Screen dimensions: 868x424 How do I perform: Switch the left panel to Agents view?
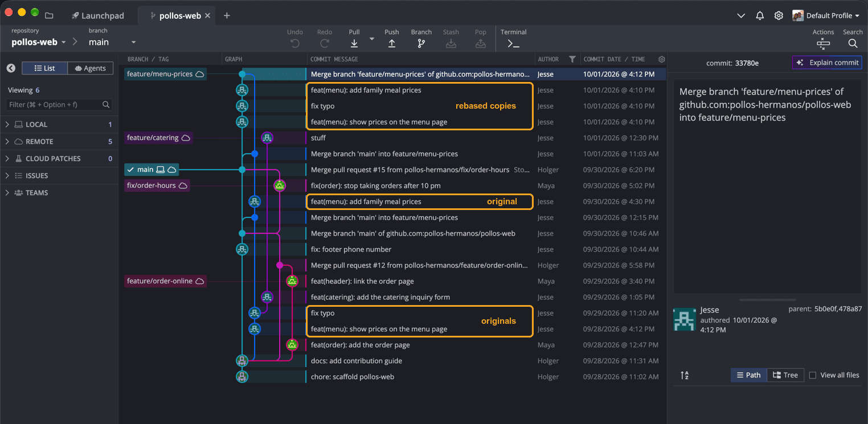90,68
